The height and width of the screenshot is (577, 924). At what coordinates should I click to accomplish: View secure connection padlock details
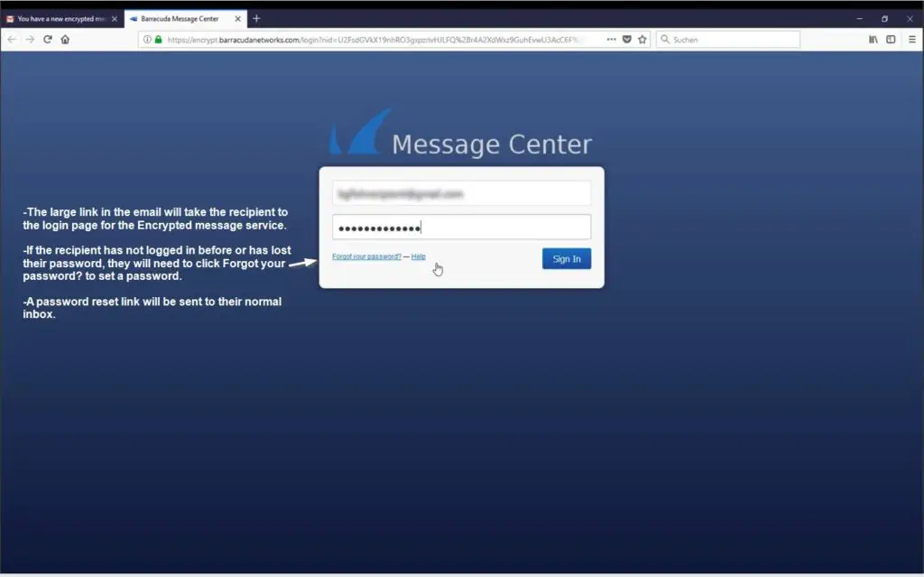158,40
